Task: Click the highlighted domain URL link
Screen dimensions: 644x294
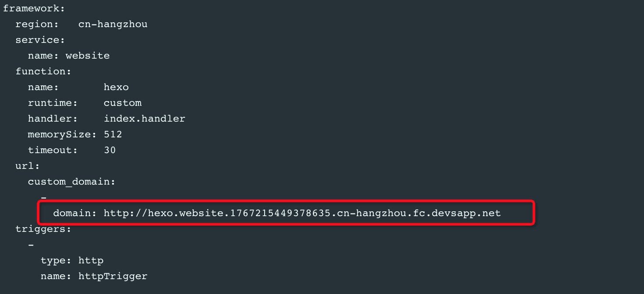Action: 302,213
